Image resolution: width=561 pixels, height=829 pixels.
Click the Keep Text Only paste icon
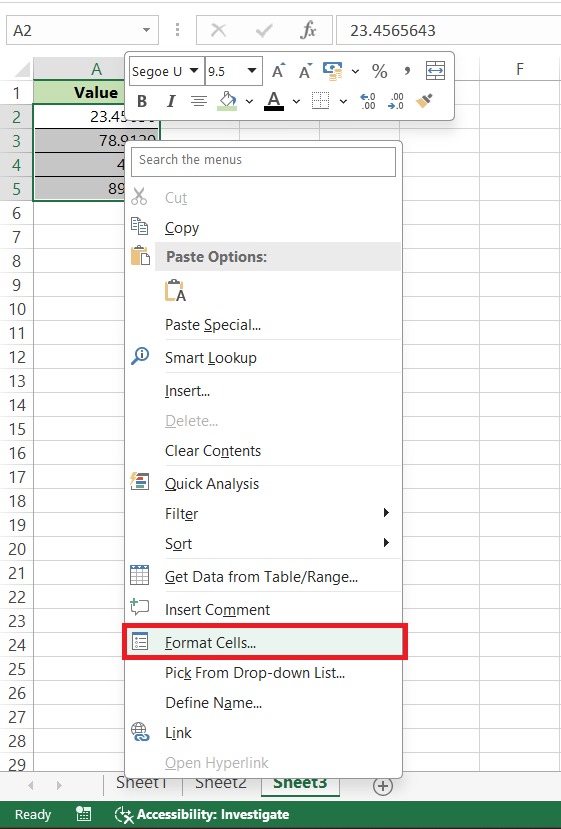coord(175,291)
